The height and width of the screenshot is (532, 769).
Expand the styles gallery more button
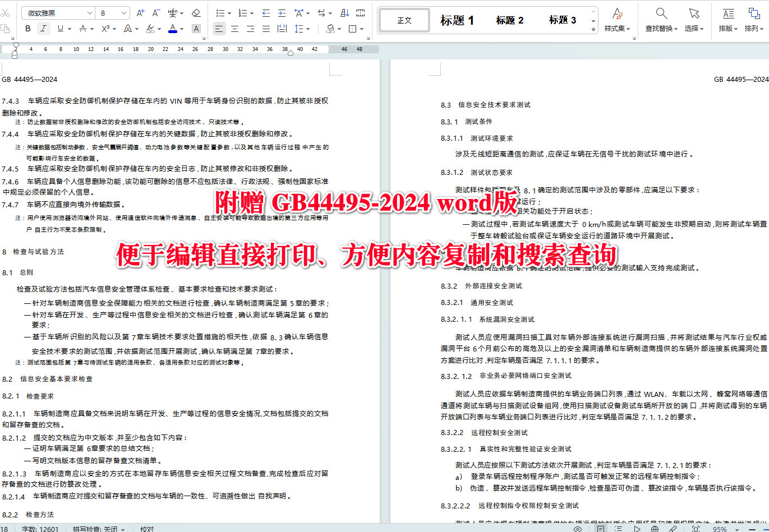click(x=593, y=29)
